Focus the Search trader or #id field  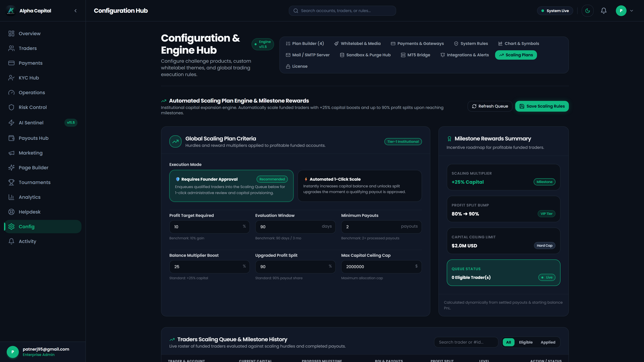coord(466,342)
